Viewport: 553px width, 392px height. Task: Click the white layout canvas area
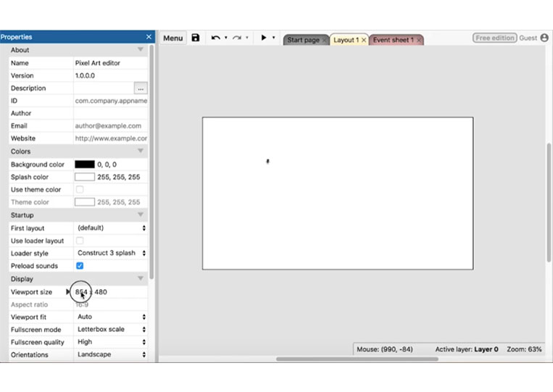tap(338, 193)
